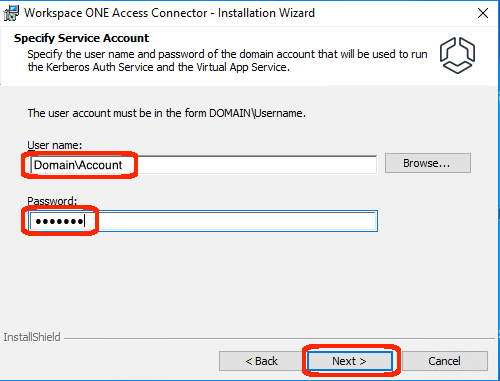
Task: Focus the Password input field
Action: tap(203, 221)
